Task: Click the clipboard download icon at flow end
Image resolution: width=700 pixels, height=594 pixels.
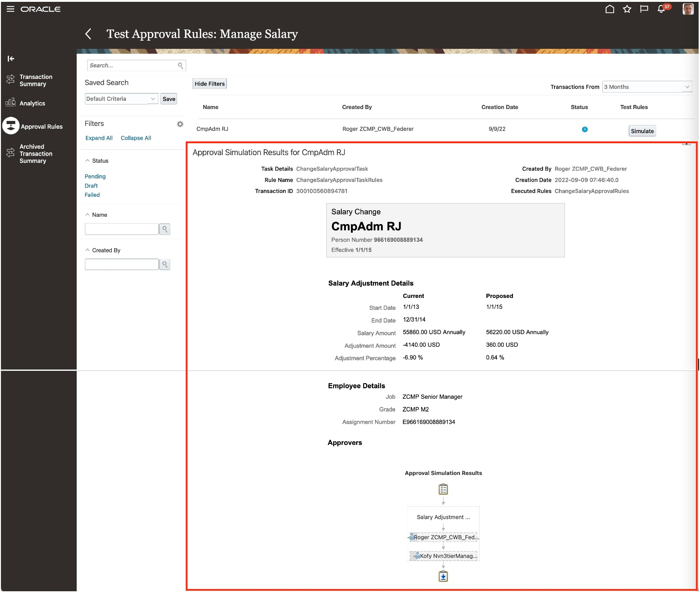Action: click(443, 576)
